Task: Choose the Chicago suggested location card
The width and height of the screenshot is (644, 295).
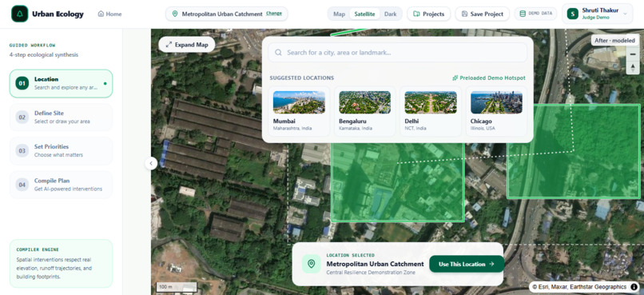Action: click(496, 111)
